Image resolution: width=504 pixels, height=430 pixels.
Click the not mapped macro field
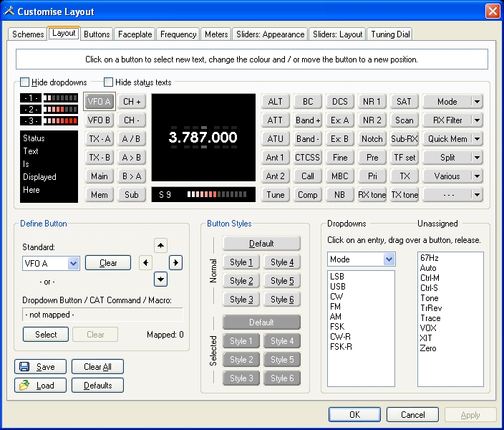[x=102, y=315]
